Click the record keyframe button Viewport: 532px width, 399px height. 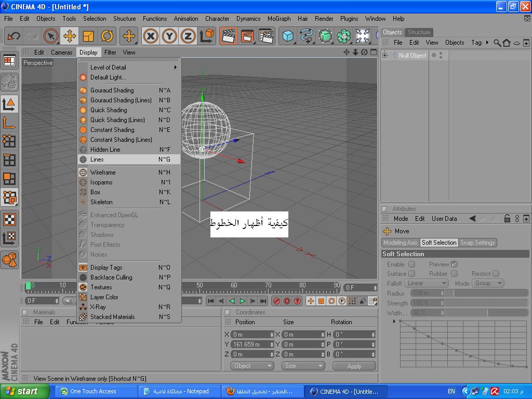(x=276, y=301)
